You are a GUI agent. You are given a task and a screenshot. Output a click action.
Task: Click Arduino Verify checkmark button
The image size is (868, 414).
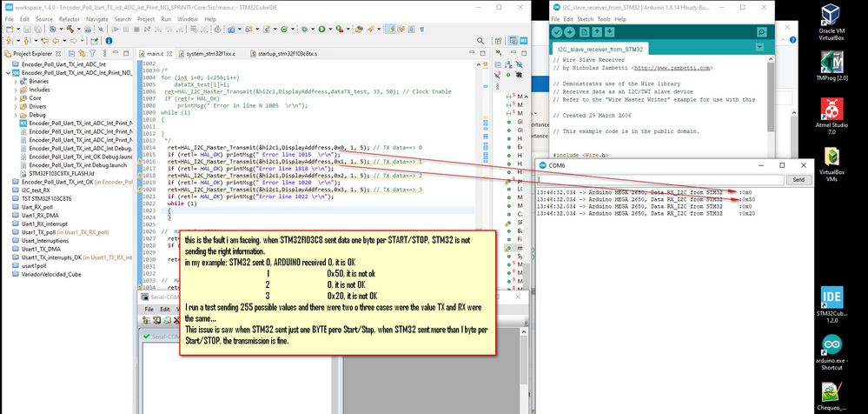(x=556, y=32)
